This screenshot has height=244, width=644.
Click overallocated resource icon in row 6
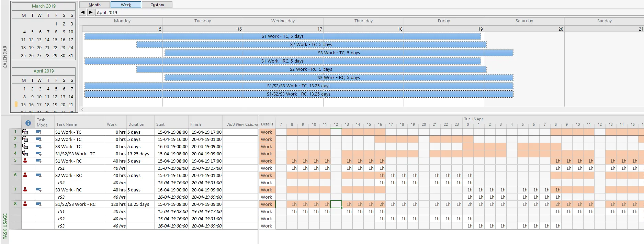click(x=25, y=175)
